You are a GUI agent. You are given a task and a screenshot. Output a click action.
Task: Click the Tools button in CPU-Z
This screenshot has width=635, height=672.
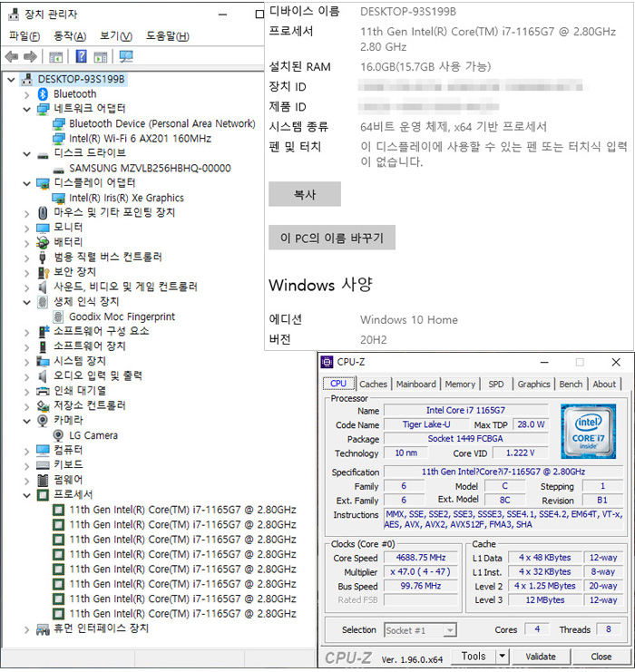474,657
